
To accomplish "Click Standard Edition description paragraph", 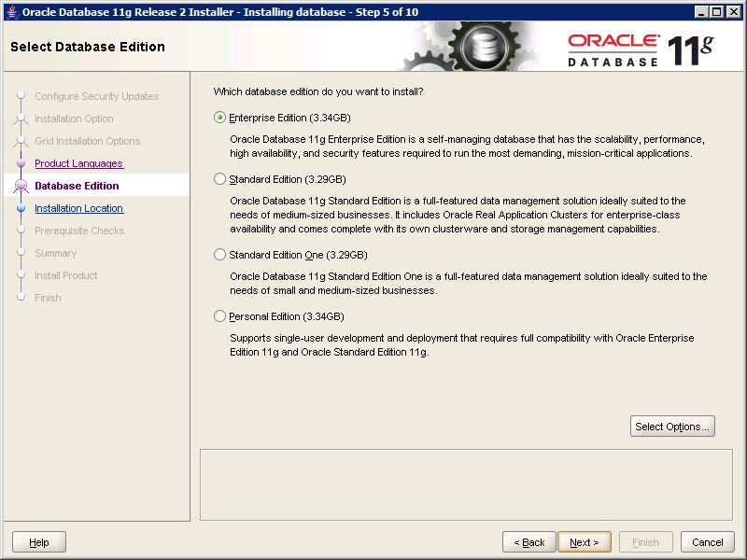I will coord(458,215).
